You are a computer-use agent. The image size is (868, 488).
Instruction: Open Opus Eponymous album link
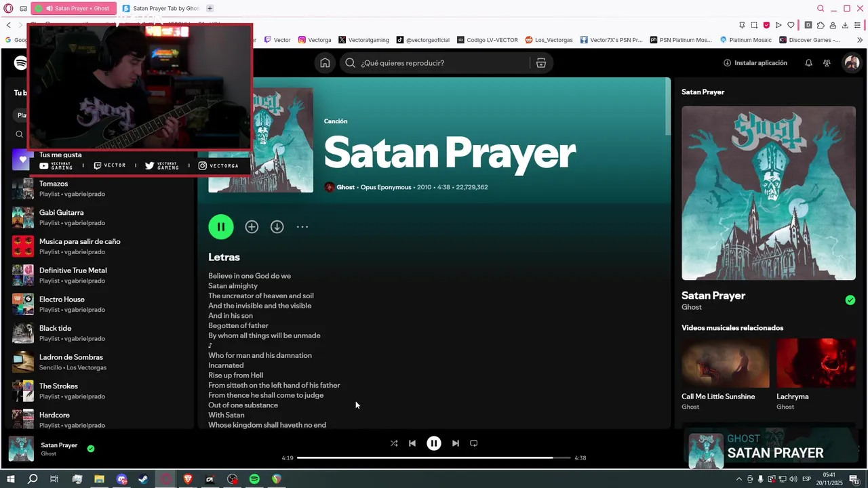coord(386,187)
